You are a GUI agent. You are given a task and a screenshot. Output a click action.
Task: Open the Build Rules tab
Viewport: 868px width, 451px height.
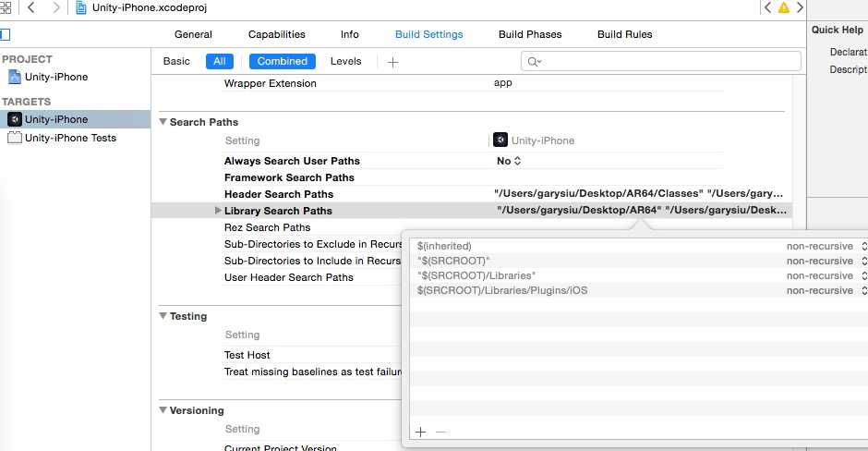[x=624, y=34]
